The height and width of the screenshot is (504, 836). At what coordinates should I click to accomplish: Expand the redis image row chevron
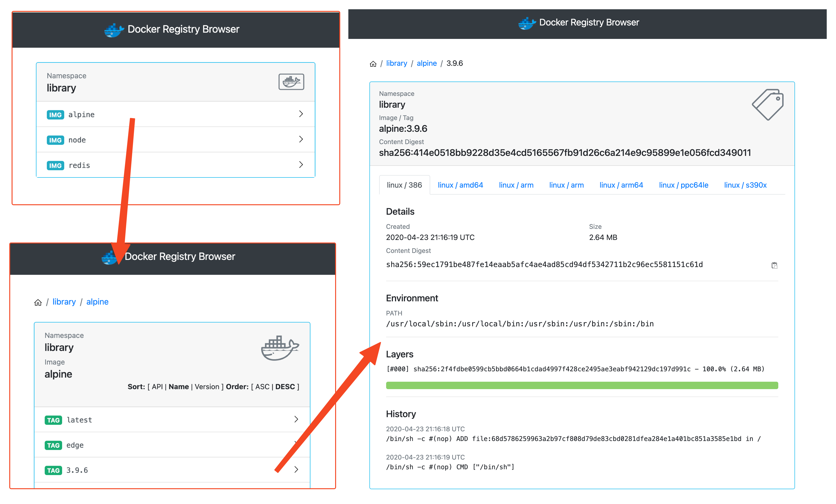301,164
